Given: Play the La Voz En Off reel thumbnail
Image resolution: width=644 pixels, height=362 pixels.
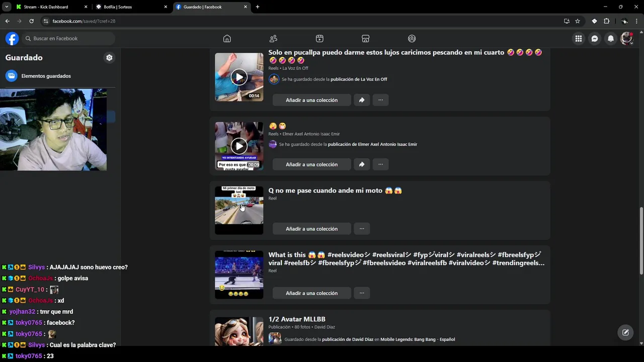Looking at the screenshot, I should point(239,77).
